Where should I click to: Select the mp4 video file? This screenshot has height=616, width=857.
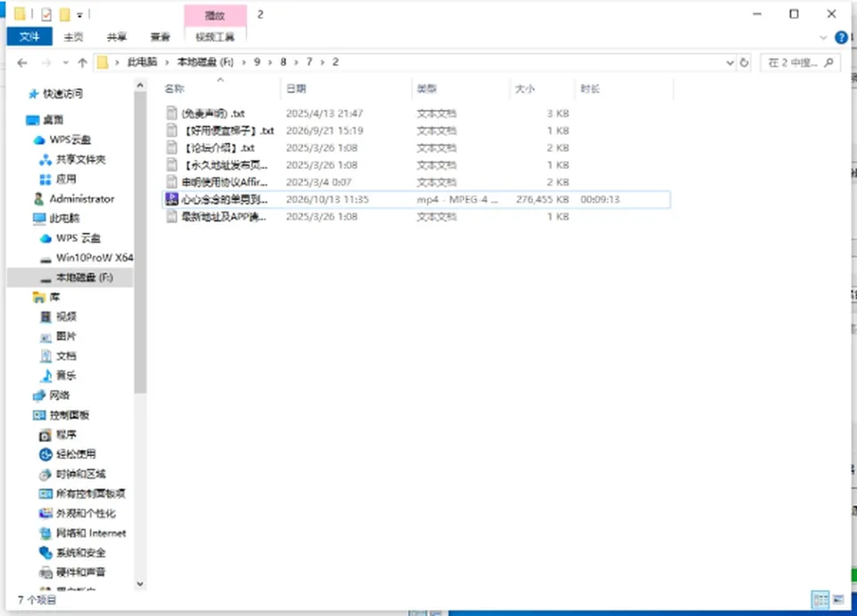(417, 199)
